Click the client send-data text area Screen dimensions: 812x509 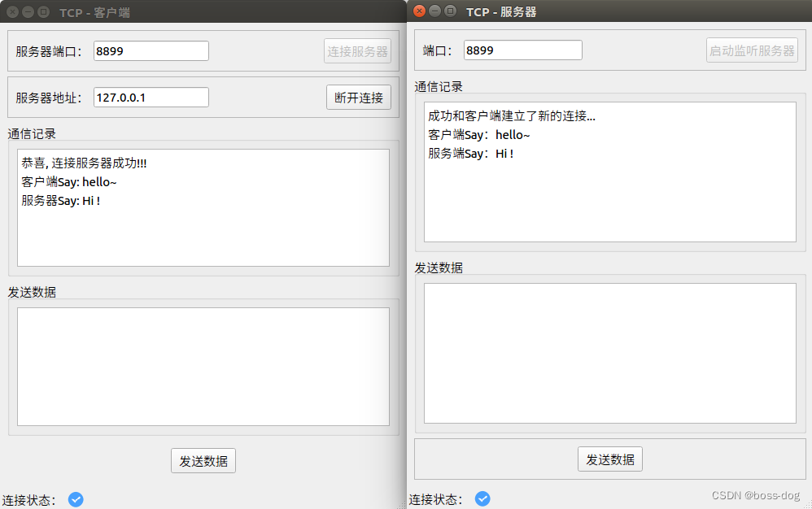click(203, 367)
